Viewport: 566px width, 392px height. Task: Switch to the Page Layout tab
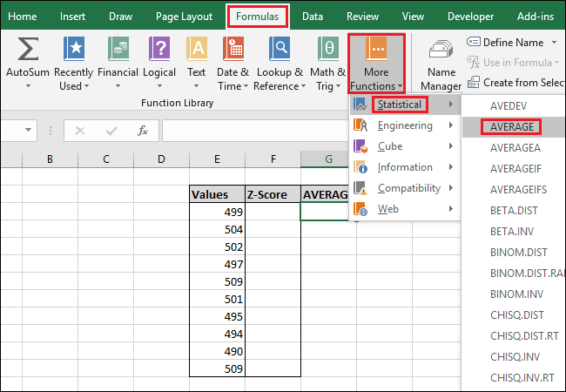tap(184, 16)
